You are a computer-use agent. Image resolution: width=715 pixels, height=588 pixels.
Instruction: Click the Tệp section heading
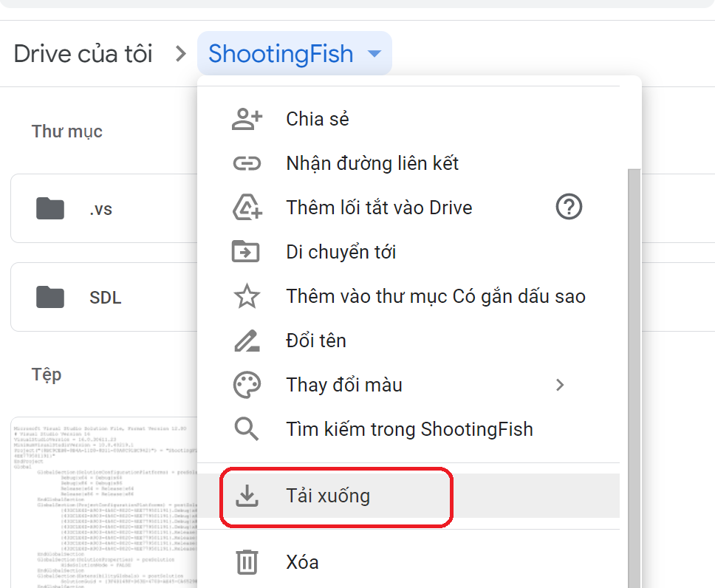coord(47,375)
